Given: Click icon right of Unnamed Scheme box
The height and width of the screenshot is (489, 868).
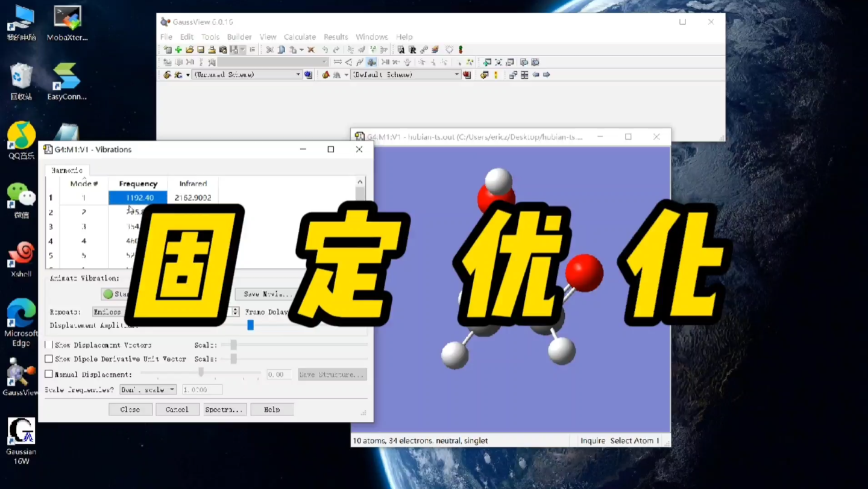Looking at the screenshot, I should pos(308,75).
